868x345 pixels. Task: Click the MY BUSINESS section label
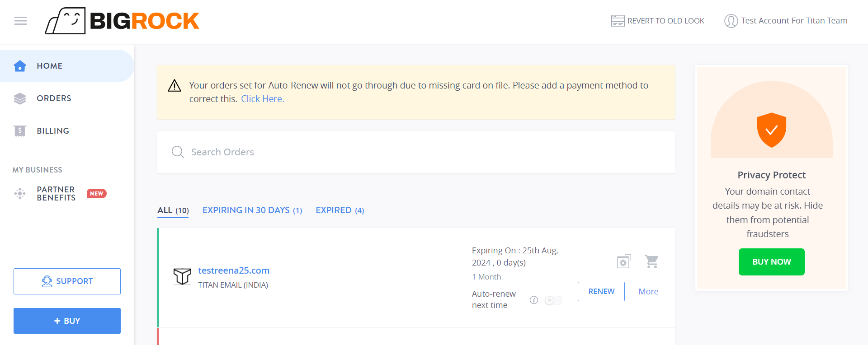point(38,170)
